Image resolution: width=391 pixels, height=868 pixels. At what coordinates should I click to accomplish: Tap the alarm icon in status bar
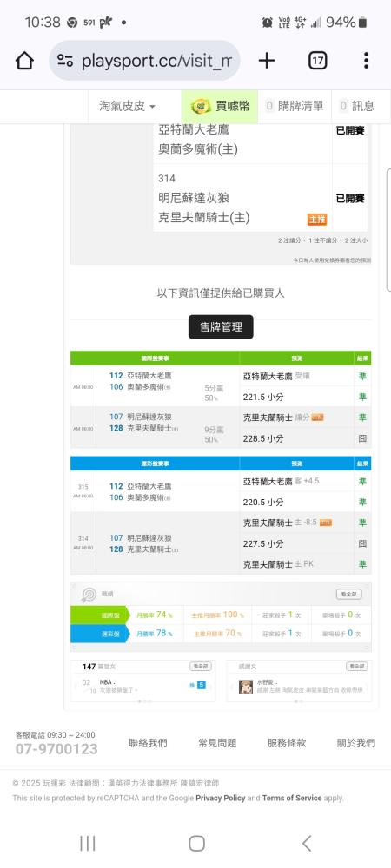point(267,23)
